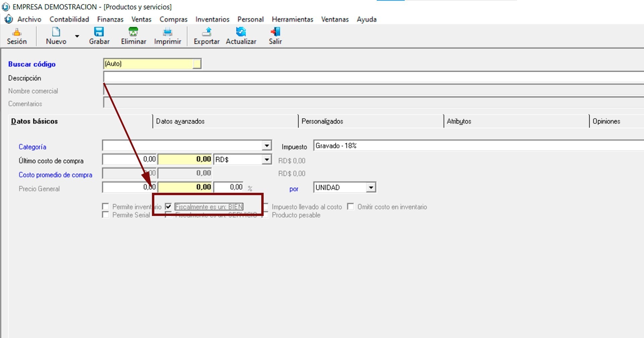Export data with the Exportar icon
Screen dimensions: 644x338
pyautogui.click(x=207, y=33)
